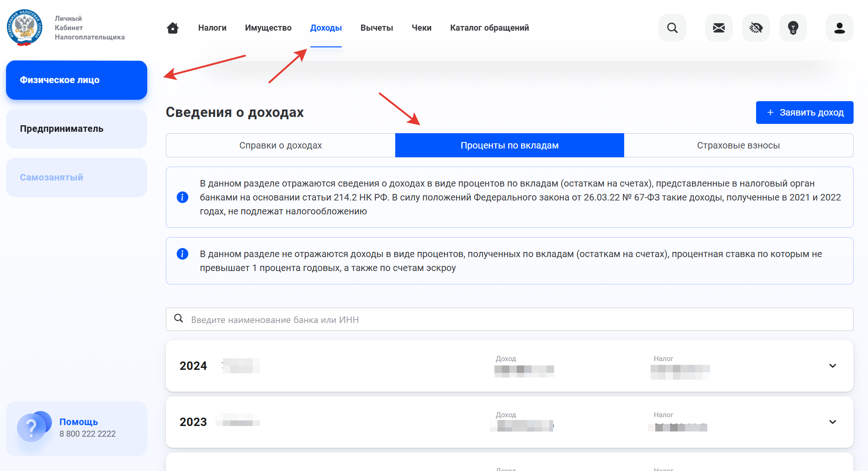
Task: Open search with the magnifier icon
Action: point(672,28)
